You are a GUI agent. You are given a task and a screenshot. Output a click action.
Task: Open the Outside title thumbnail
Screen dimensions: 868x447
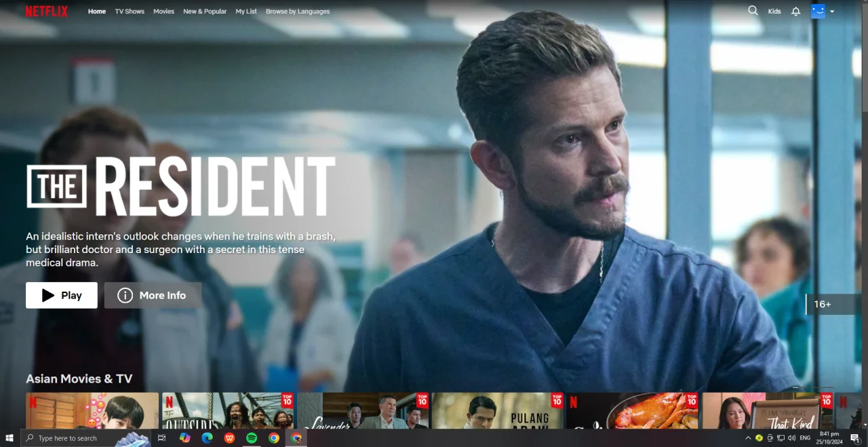pos(228,410)
